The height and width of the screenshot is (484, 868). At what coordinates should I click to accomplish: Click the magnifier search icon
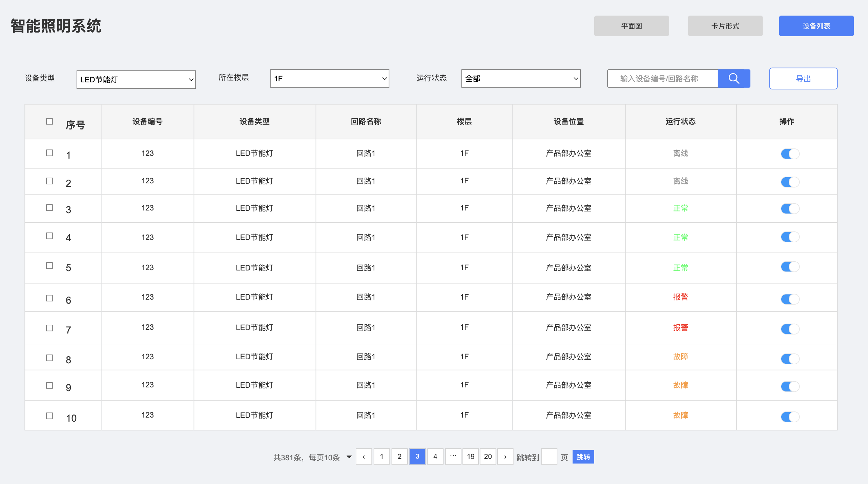click(x=734, y=79)
